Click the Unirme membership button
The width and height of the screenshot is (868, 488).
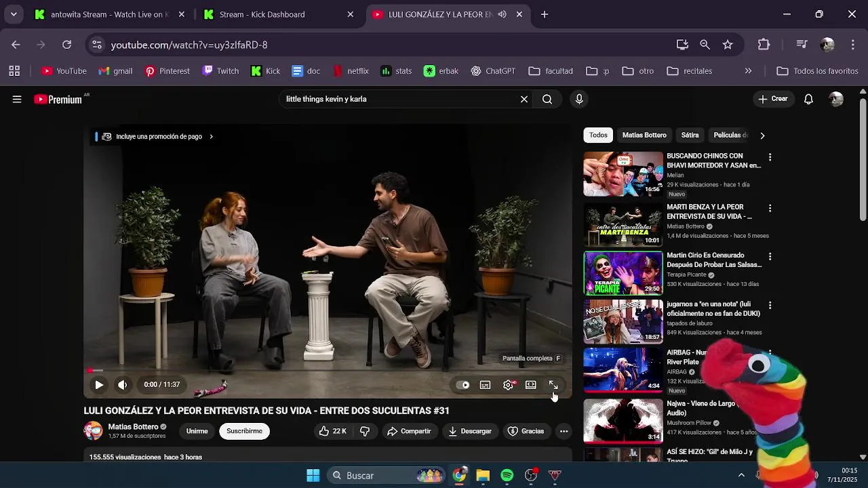[197, 431]
